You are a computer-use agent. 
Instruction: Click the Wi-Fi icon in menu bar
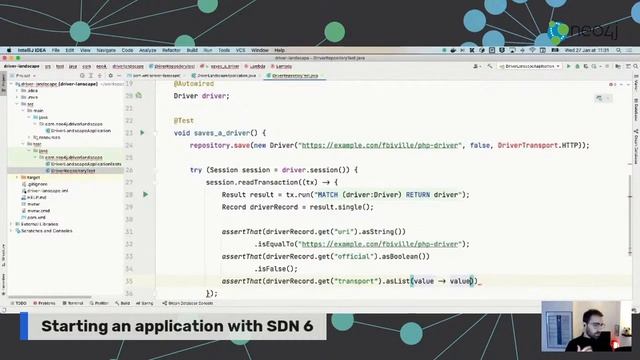pyautogui.click(x=532, y=50)
